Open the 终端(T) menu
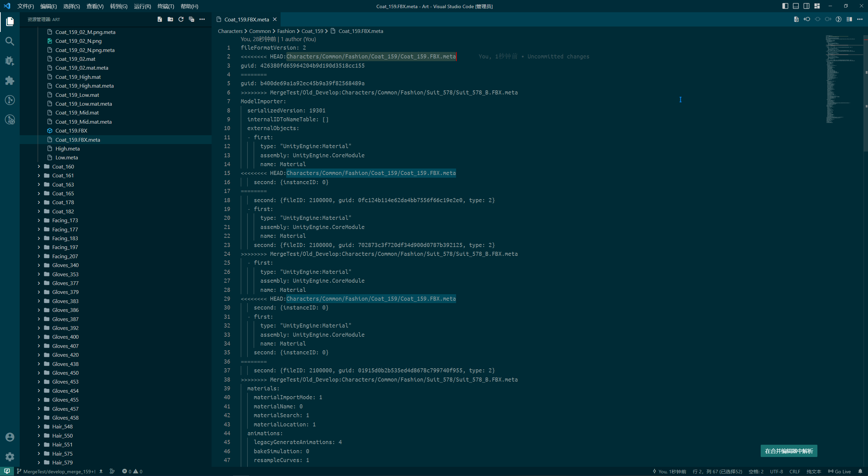This screenshot has width=868, height=476. pos(166,6)
